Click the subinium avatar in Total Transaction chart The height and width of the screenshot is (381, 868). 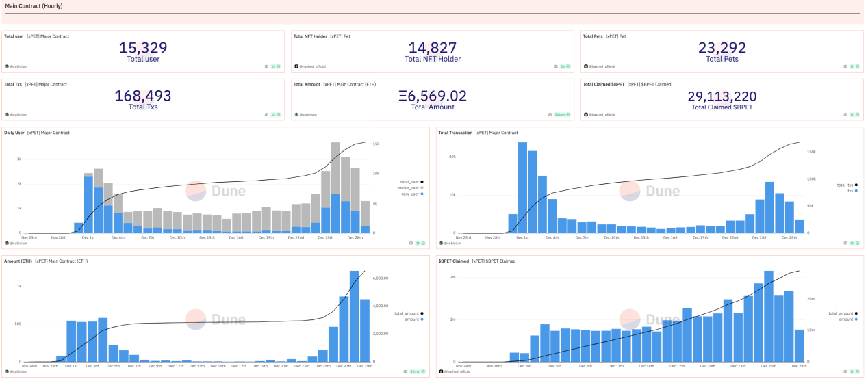pyautogui.click(x=441, y=243)
